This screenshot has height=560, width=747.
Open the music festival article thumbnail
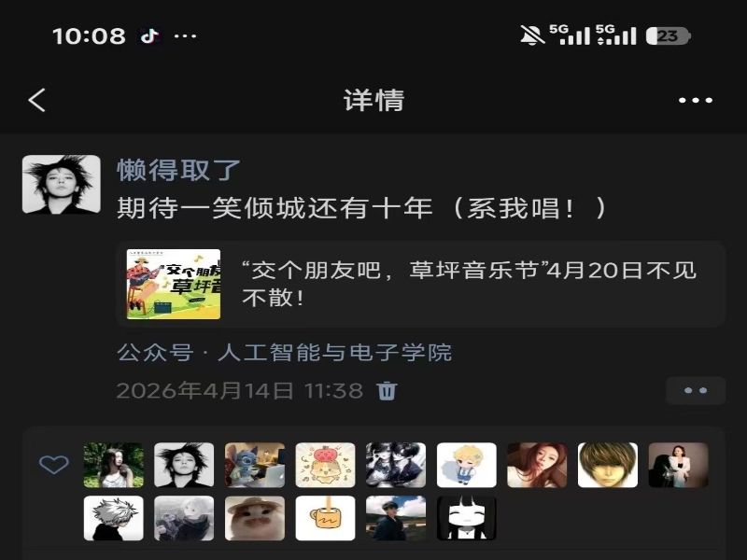[174, 285]
